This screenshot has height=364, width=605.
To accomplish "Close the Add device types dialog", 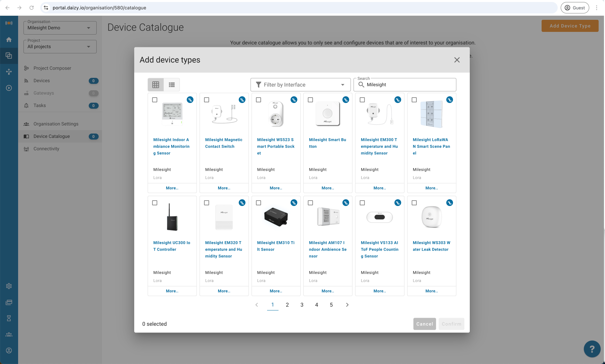I will tap(457, 60).
